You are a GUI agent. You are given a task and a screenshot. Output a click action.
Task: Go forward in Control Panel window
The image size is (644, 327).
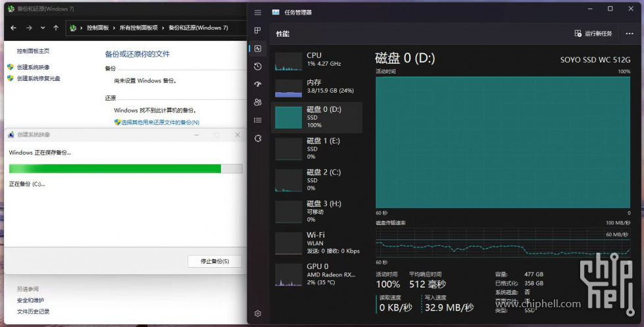(29, 28)
